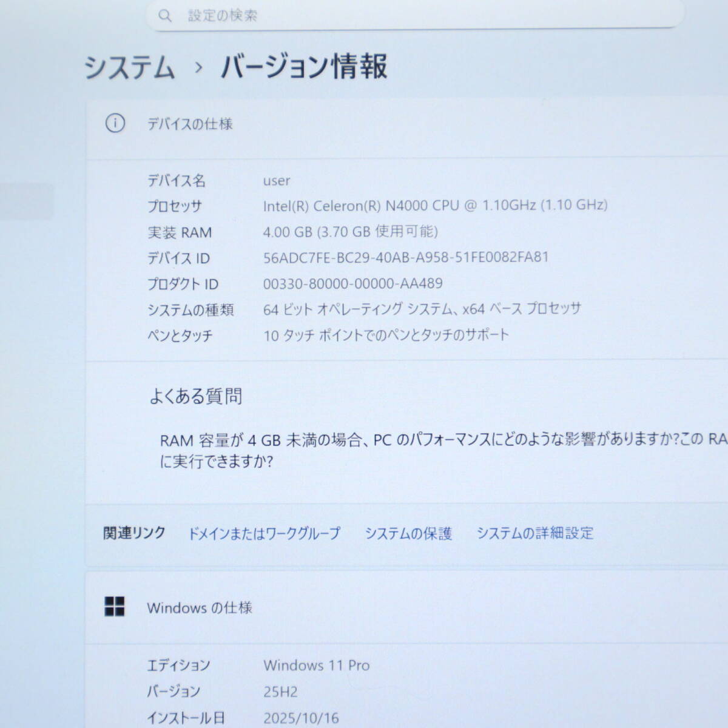Click the breadcrumb chevron after システム
The height and width of the screenshot is (728, 728).
tap(196, 69)
